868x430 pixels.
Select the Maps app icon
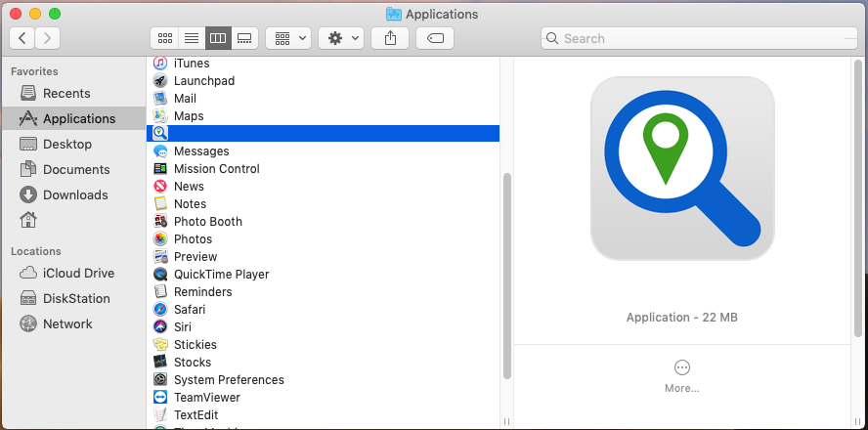[160, 115]
